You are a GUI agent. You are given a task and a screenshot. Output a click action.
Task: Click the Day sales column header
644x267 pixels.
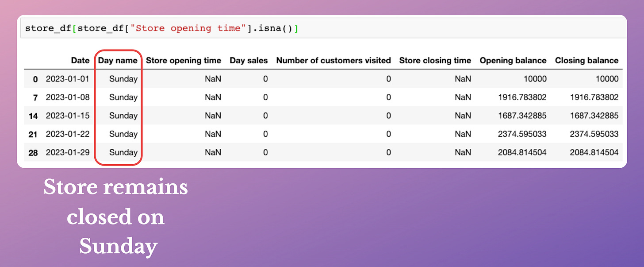click(x=249, y=60)
